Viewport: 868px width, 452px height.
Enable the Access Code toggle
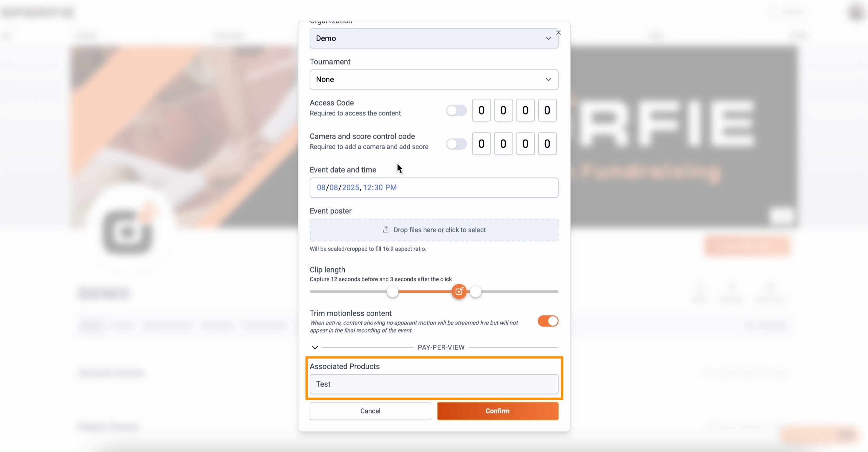456,111
